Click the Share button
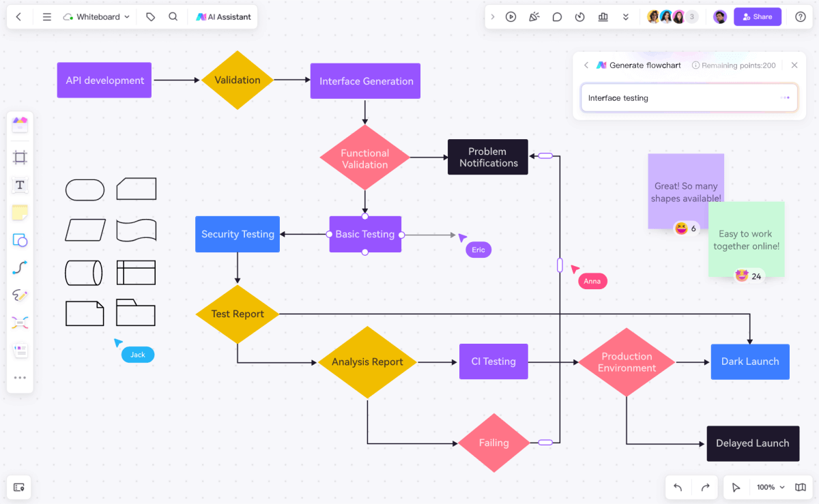The height and width of the screenshot is (504, 819). 757,16
